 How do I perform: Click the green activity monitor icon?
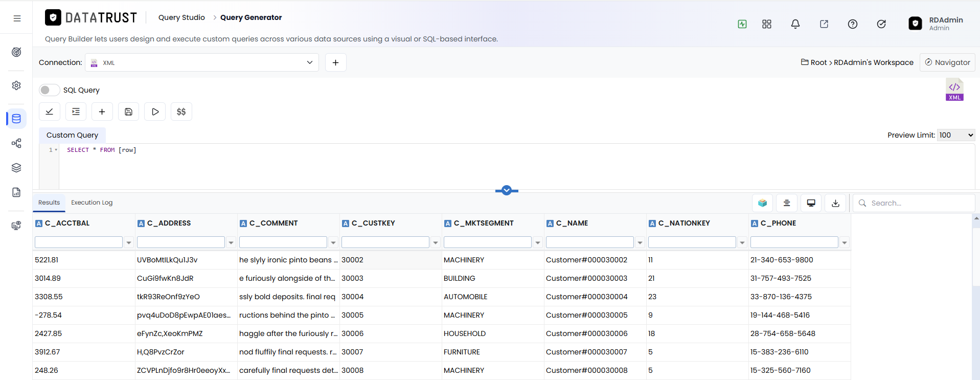[742, 24]
